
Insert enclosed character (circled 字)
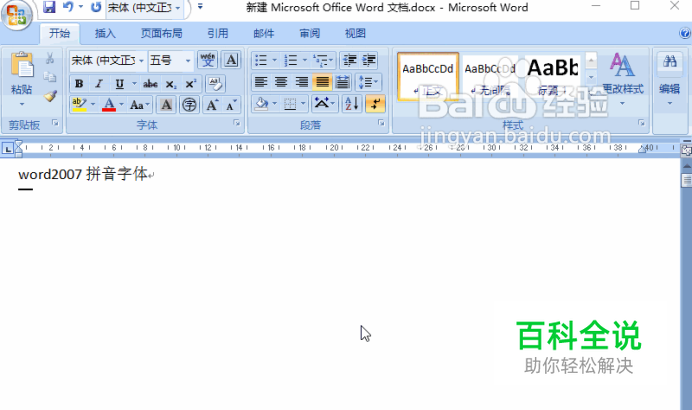(x=189, y=105)
